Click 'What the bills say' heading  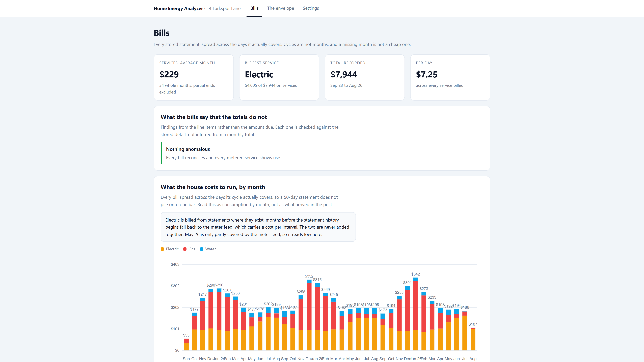[x=214, y=117]
